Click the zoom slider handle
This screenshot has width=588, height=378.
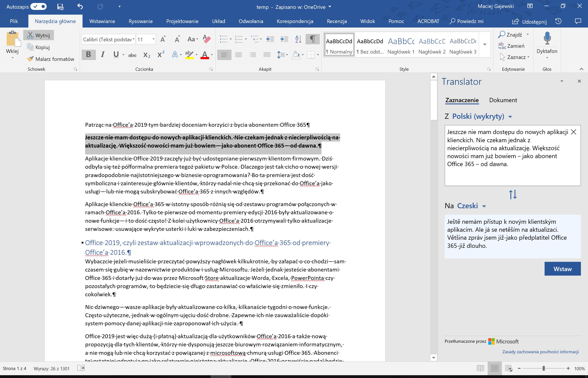pyautogui.click(x=544, y=368)
